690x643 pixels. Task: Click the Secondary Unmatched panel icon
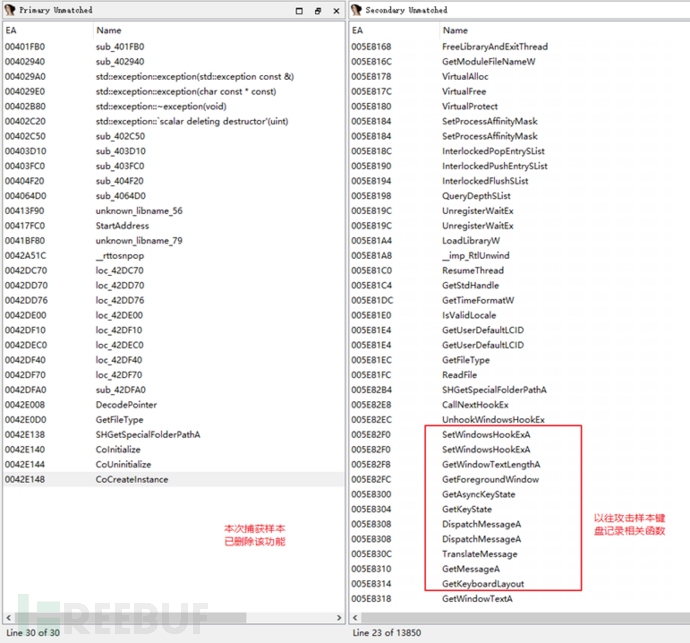click(356, 10)
